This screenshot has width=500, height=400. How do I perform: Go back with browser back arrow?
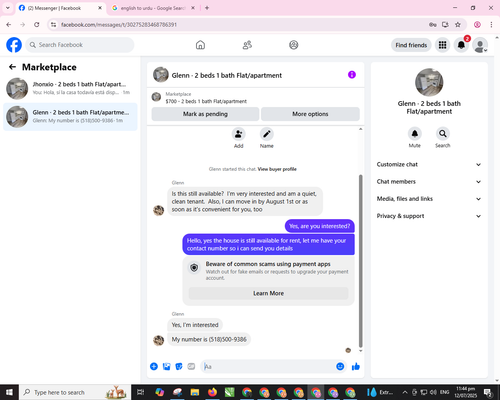pyautogui.click(x=9, y=25)
